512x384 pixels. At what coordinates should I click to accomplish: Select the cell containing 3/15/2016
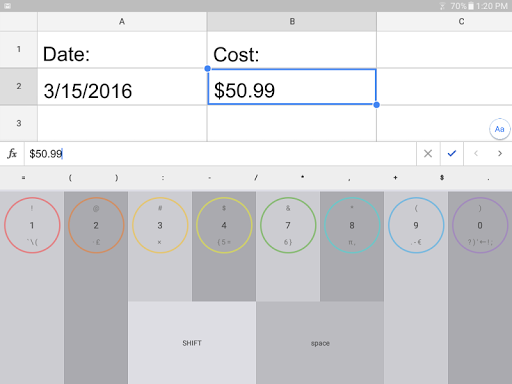[122, 87]
